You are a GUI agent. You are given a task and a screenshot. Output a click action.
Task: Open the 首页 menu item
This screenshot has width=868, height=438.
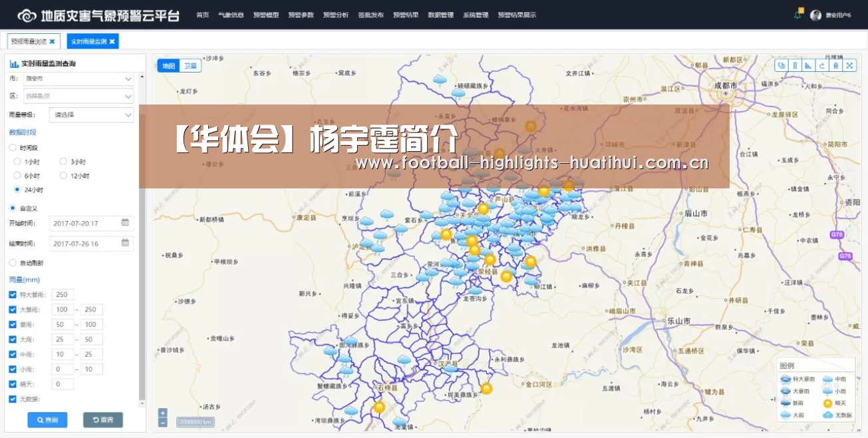click(203, 15)
